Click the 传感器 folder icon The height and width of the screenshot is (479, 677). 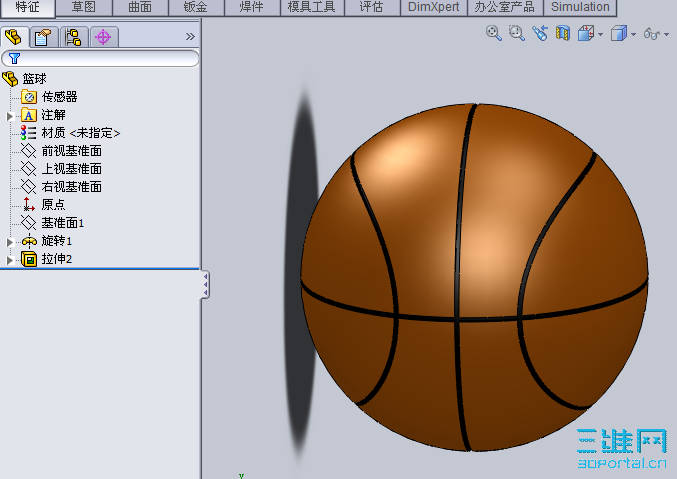pos(29,97)
